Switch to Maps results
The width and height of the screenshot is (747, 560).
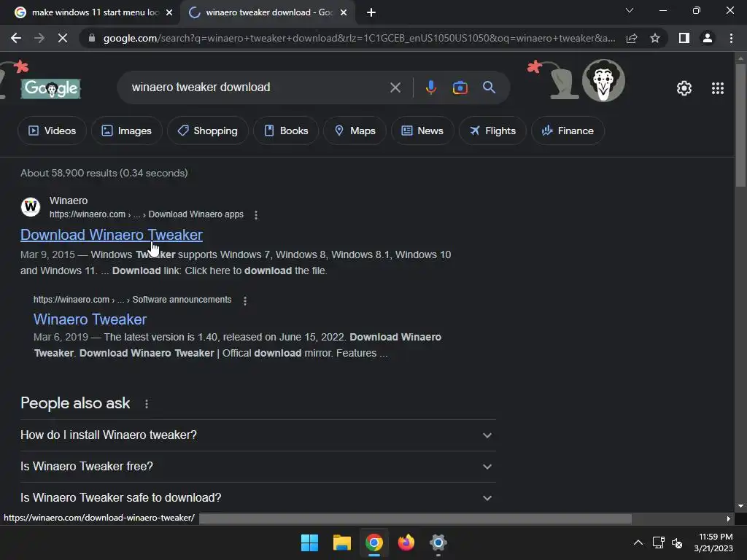[x=355, y=131]
